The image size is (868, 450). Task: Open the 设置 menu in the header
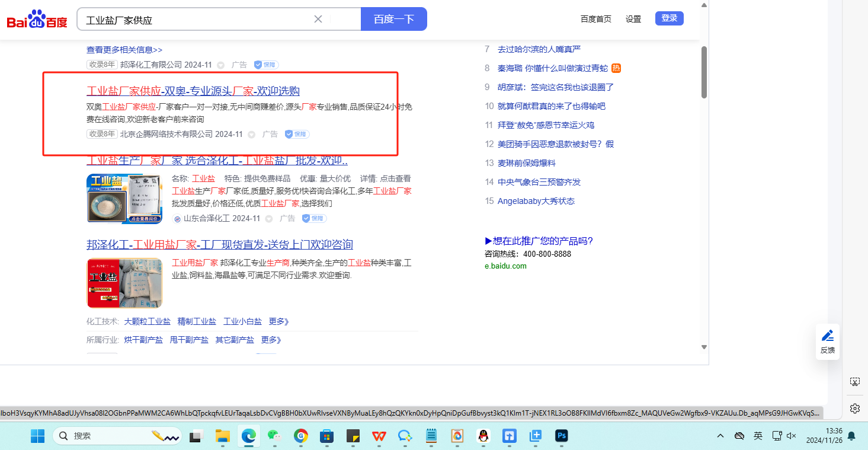click(x=633, y=19)
